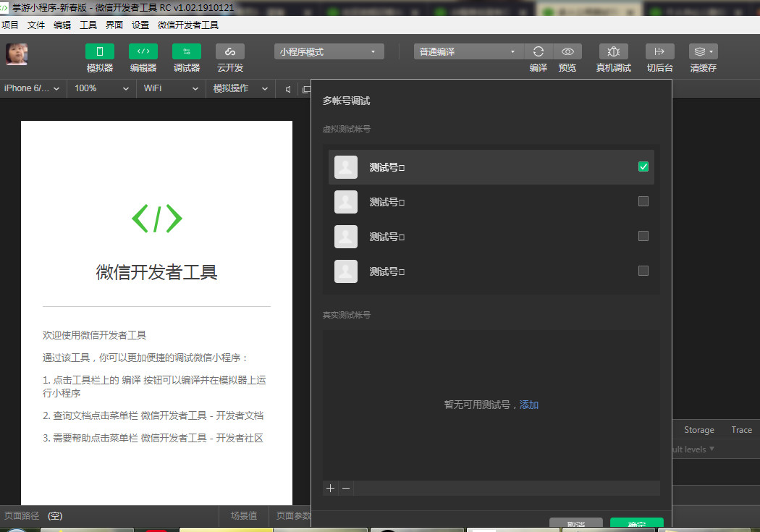Screen dimensions: 760x532
Task: Click the plus icon to add a test account
Action: point(331,489)
